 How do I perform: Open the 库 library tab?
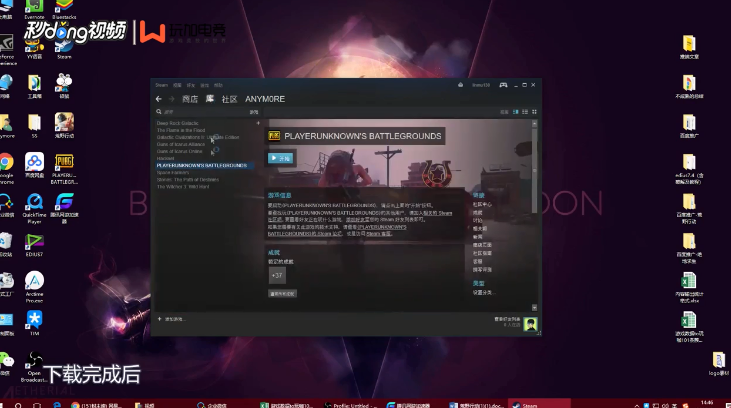coord(210,99)
